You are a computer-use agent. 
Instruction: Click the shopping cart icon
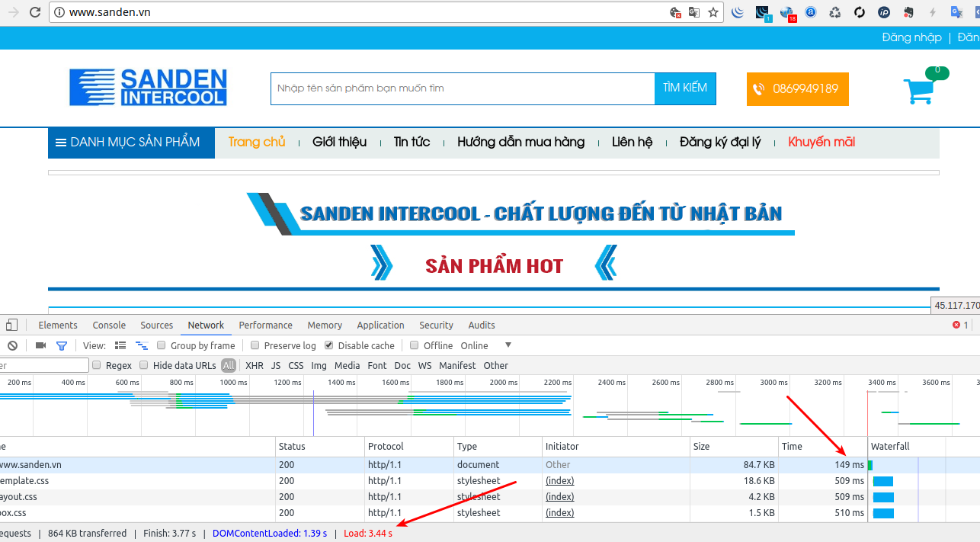click(x=919, y=91)
